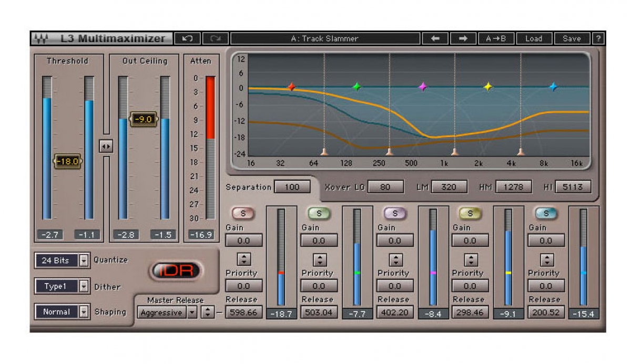Click the Release 598.66 field
The width and height of the screenshot is (631, 364).
[243, 312]
